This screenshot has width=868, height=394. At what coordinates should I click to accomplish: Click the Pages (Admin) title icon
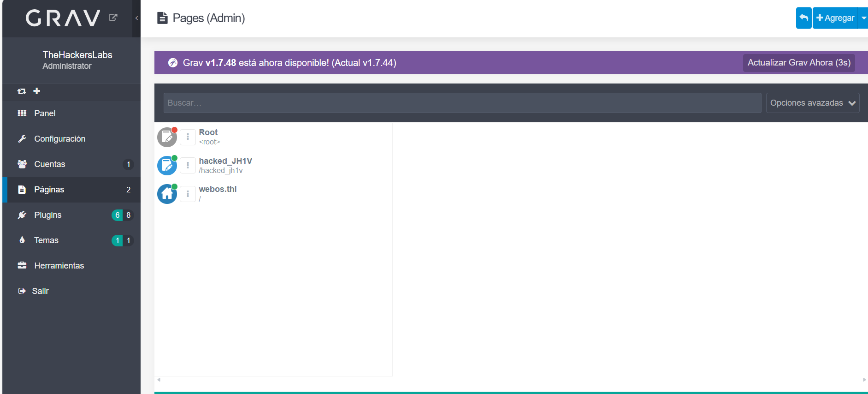point(162,18)
